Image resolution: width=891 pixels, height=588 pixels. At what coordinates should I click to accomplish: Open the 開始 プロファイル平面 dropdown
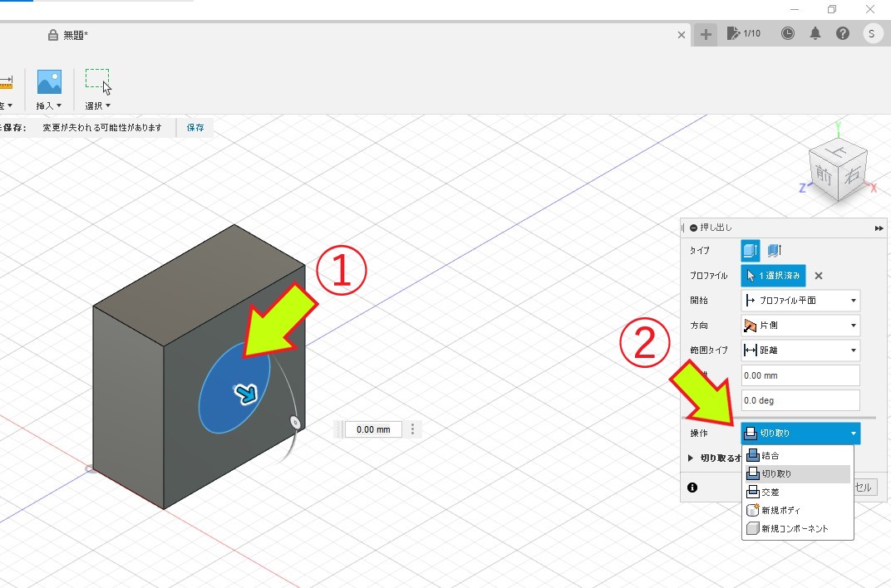click(800, 301)
